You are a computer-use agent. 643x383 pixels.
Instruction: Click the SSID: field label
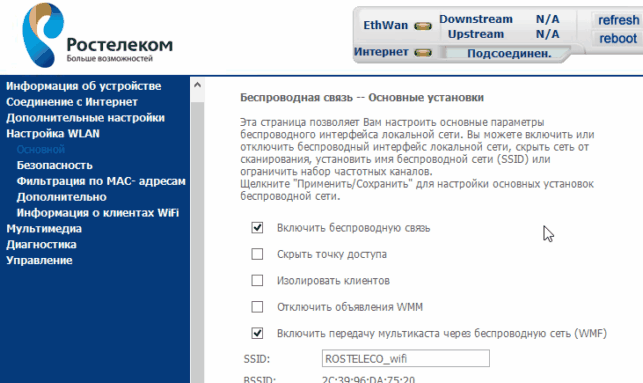coord(257,359)
